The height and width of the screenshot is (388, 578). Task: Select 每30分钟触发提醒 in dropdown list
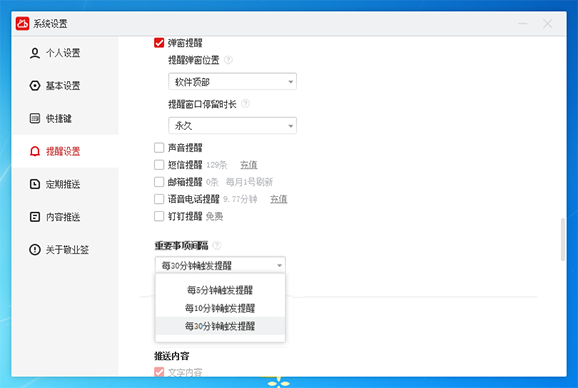(x=220, y=326)
